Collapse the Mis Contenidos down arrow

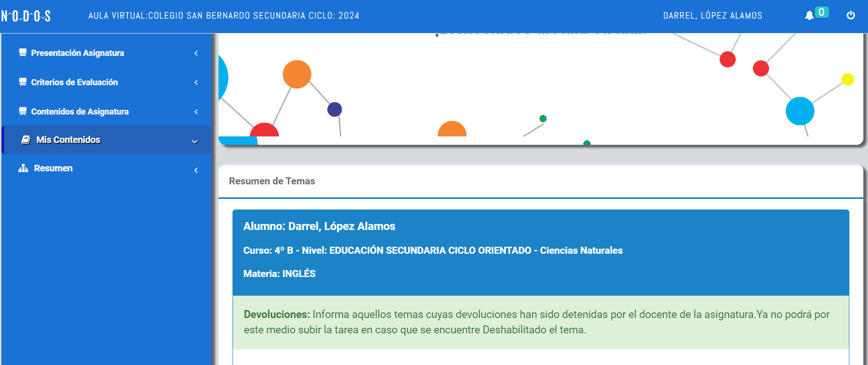pos(195,142)
